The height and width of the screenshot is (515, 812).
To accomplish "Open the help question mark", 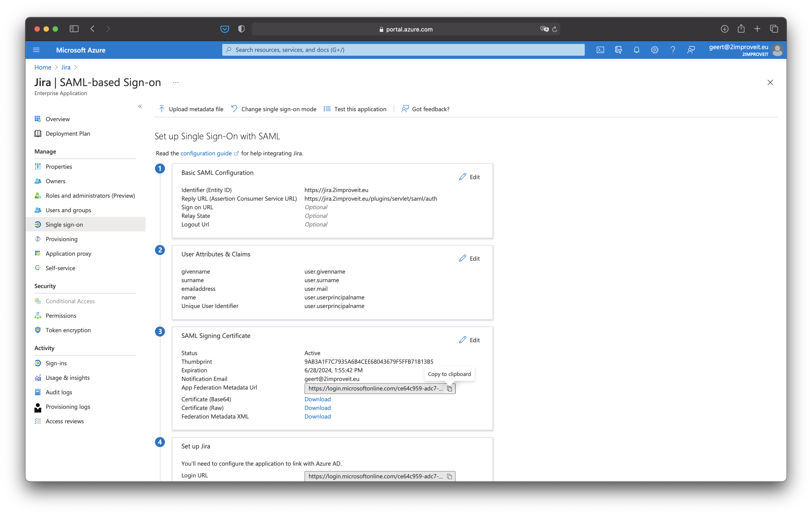I will click(x=673, y=50).
